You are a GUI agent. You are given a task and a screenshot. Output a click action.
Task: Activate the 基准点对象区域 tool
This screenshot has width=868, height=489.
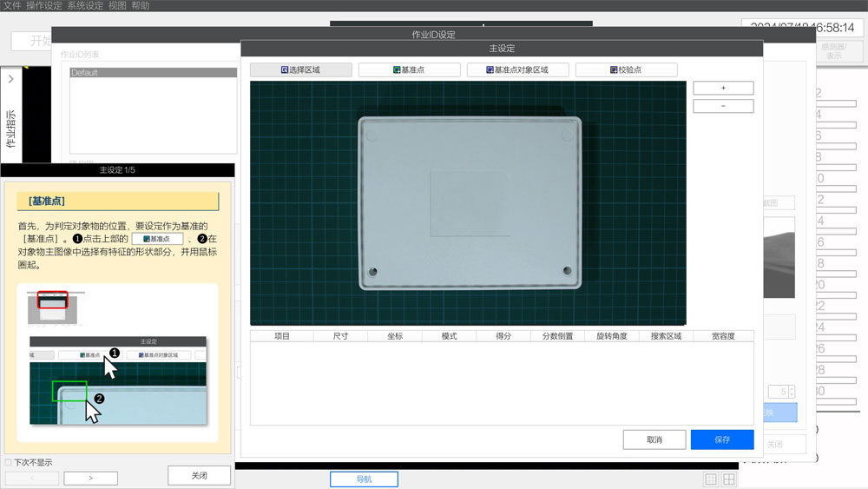[517, 69]
